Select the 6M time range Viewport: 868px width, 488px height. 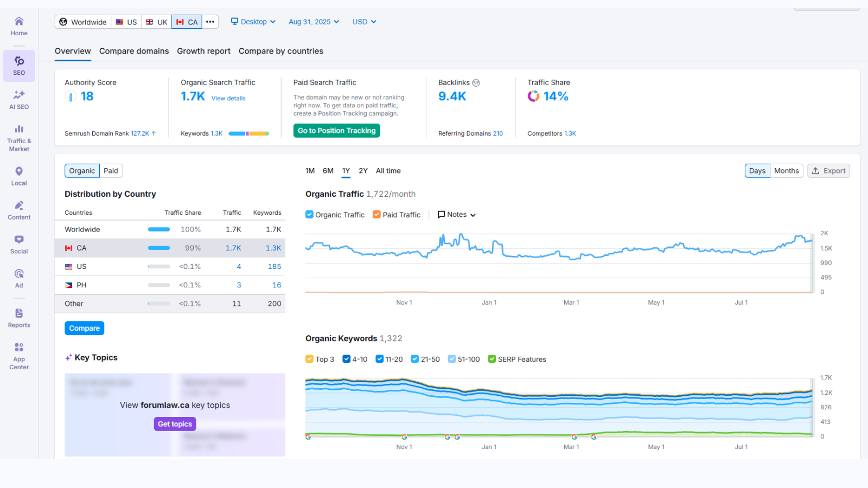(328, 171)
